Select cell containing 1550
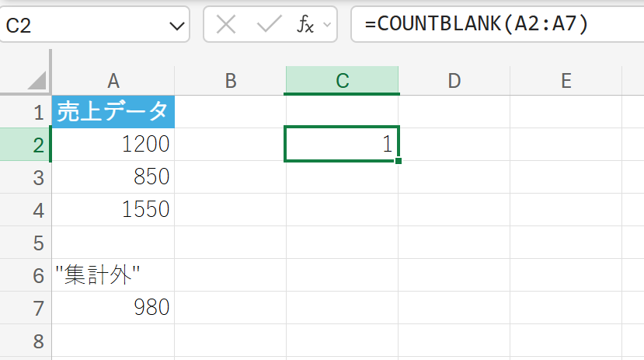The height and width of the screenshot is (360, 644). 113,210
